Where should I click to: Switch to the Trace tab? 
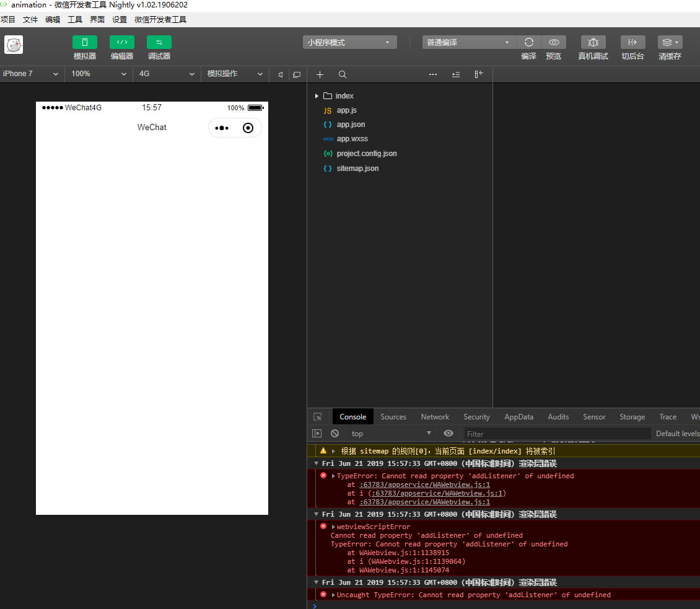click(668, 416)
